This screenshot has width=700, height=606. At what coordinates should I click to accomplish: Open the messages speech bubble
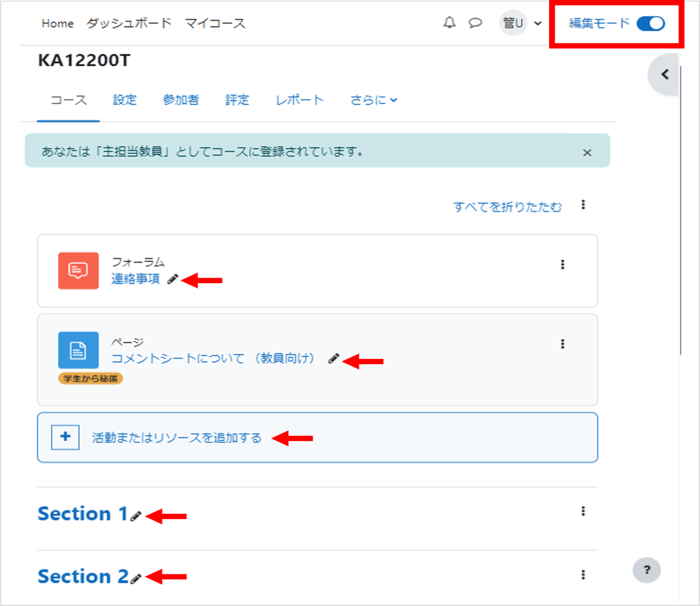tap(475, 23)
